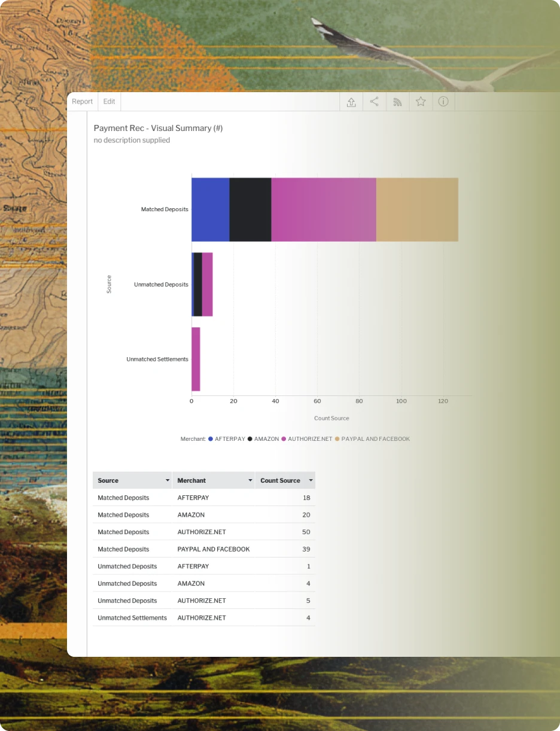
Task: Click the AUTHORIZE.NET legend label
Action: click(x=310, y=439)
